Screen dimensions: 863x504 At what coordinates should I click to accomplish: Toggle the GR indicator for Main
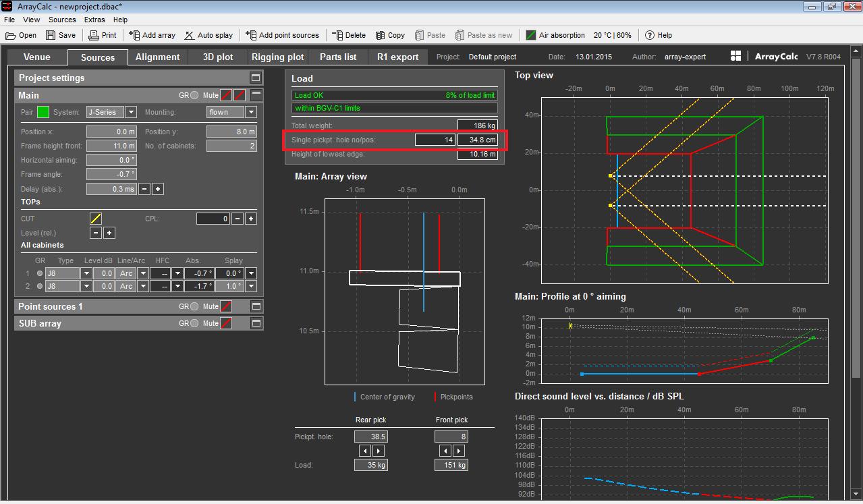click(x=194, y=96)
